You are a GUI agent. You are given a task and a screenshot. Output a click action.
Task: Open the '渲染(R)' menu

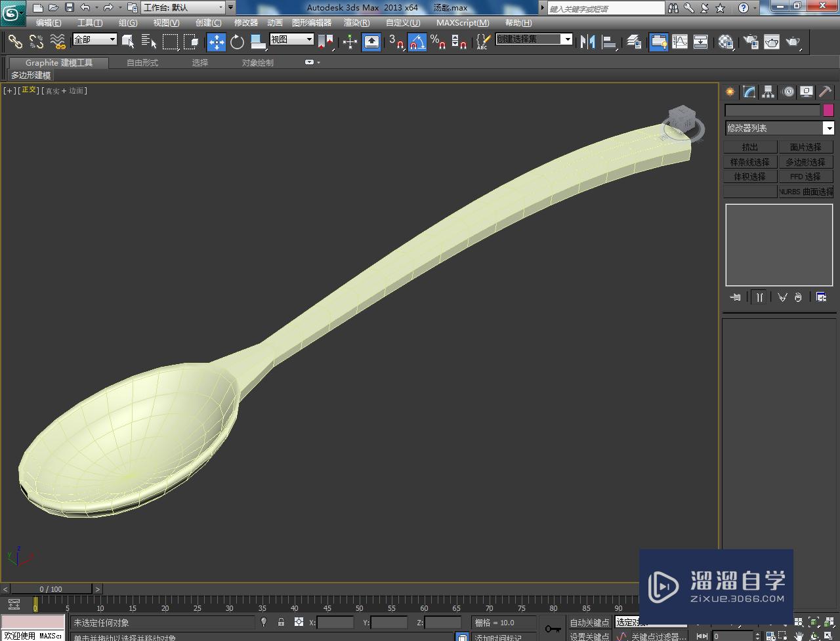(x=356, y=22)
